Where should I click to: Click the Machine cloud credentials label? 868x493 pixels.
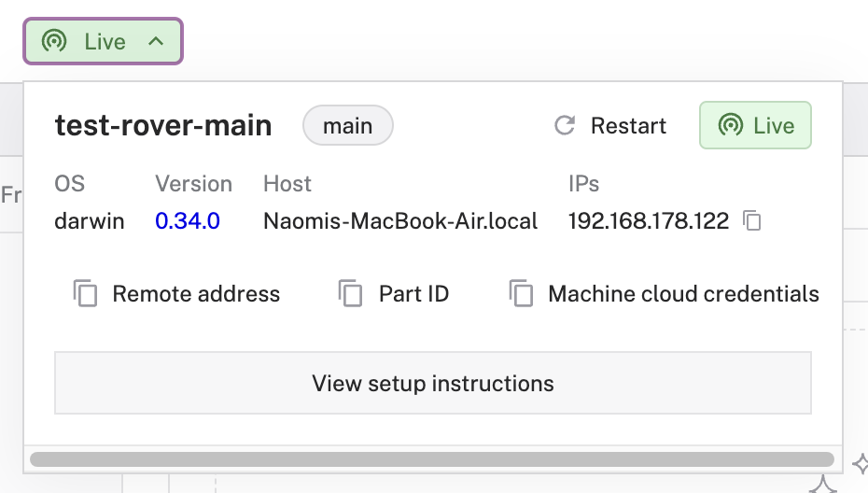683,294
